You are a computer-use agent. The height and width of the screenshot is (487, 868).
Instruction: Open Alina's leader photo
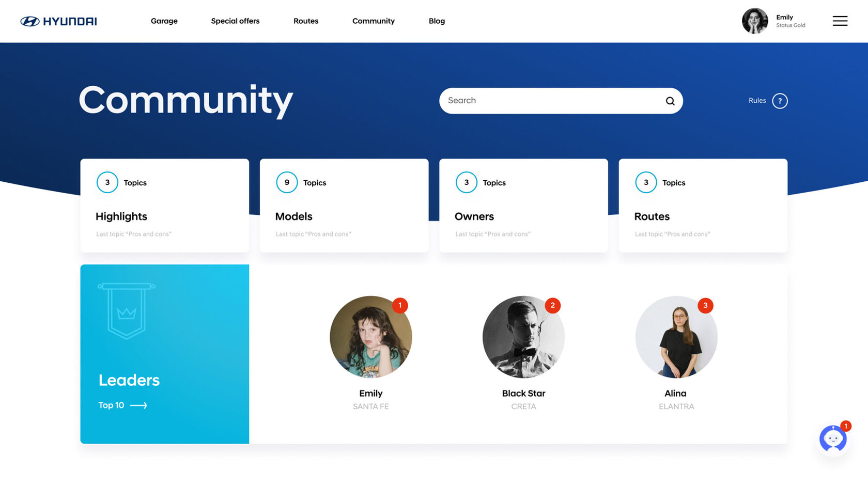pyautogui.click(x=676, y=337)
